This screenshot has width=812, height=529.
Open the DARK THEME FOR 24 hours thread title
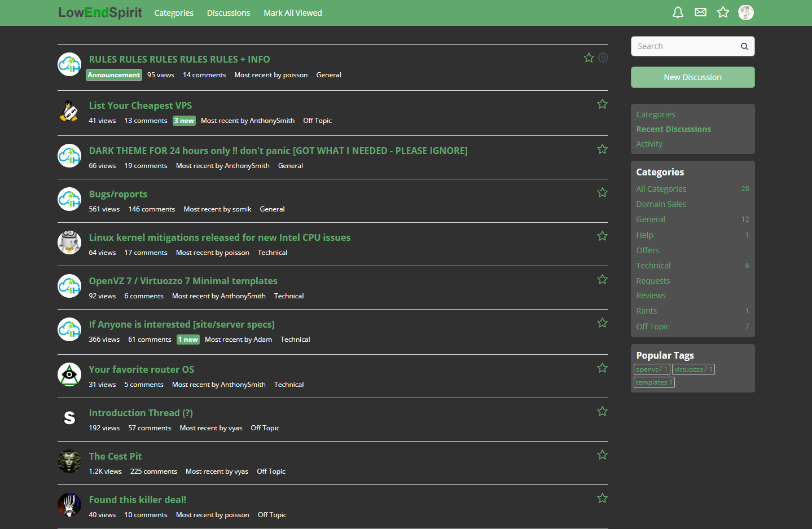[x=278, y=151]
